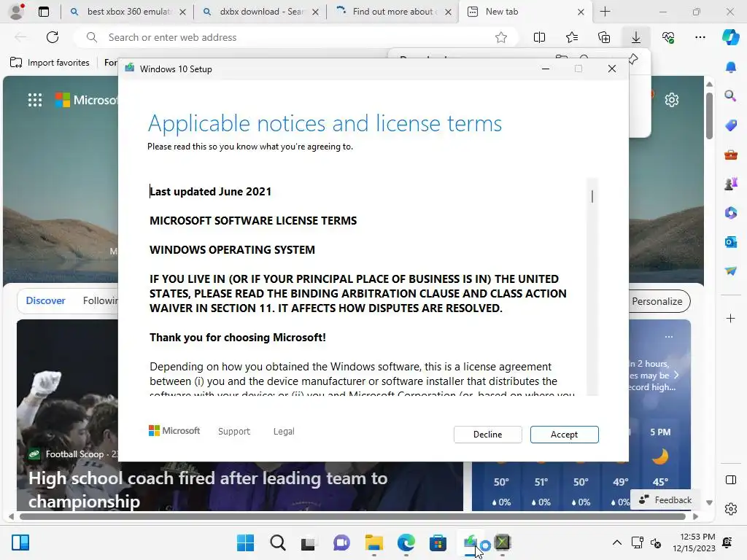Switch to Find out more about tab
This screenshot has width=747, height=560.
click(x=393, y=12)
